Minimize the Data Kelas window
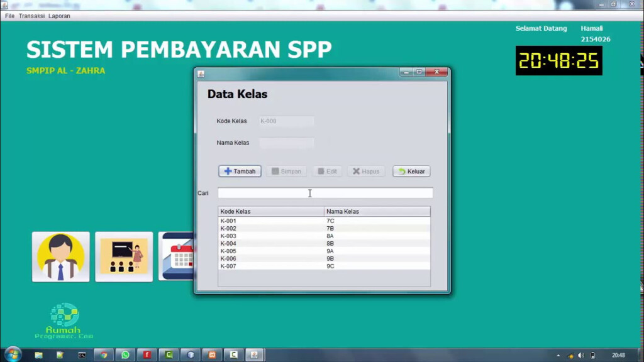Viewport: 644px width, 362px height. [x=406, y=72]
